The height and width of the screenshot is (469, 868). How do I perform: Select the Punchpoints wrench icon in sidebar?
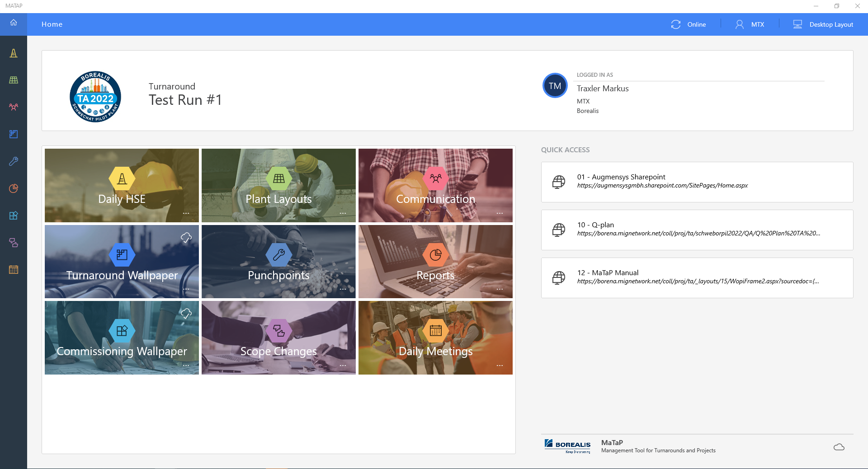(x=14, y=161)
